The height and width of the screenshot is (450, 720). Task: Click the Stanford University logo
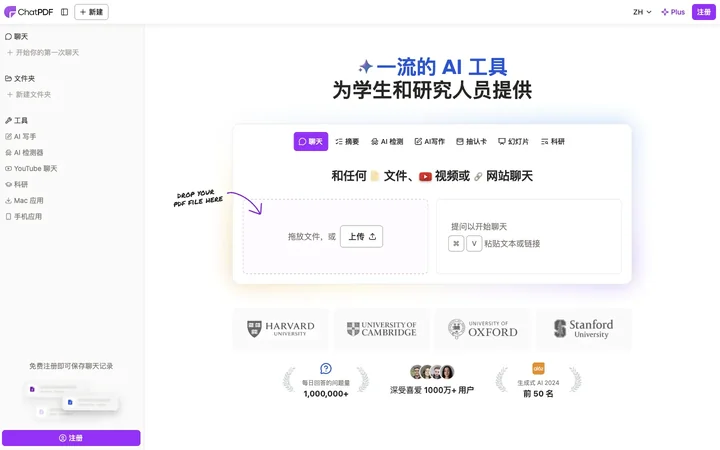[x=584, y=329]
